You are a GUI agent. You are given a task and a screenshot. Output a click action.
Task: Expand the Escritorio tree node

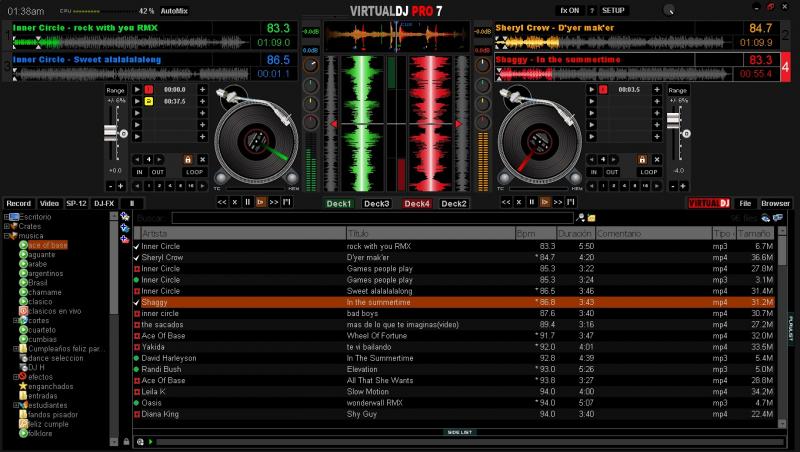pos(6,217)
